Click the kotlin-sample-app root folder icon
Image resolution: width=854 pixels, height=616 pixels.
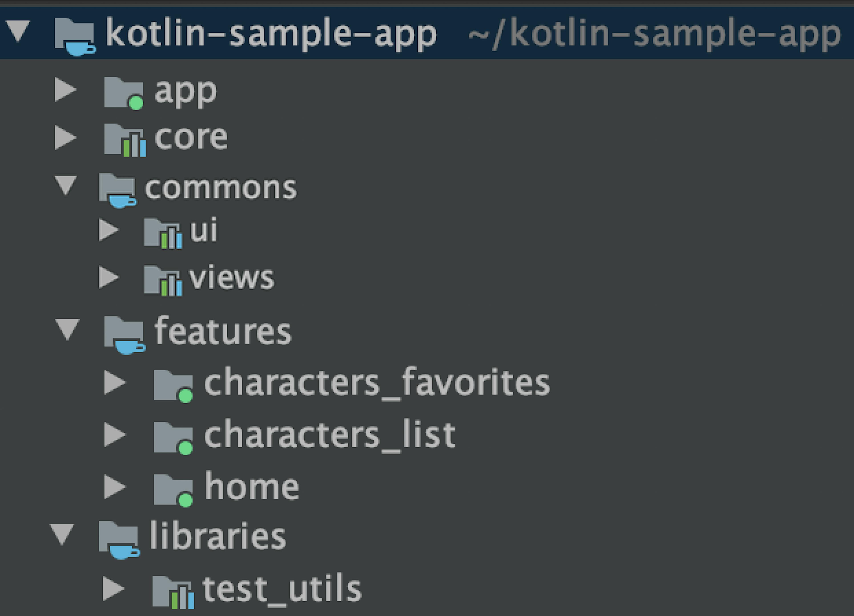pos(75,37)
